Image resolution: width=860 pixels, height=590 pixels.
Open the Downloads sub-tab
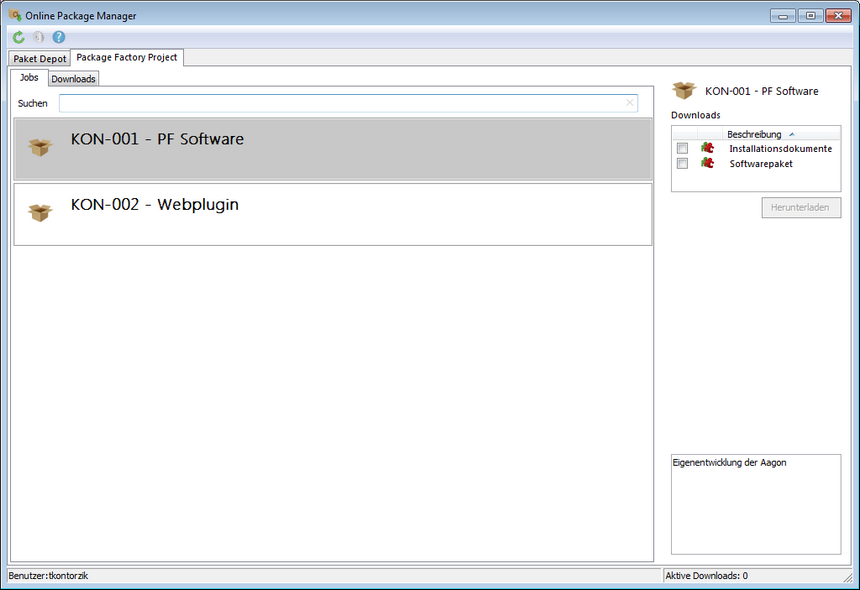tap(73, 79)
